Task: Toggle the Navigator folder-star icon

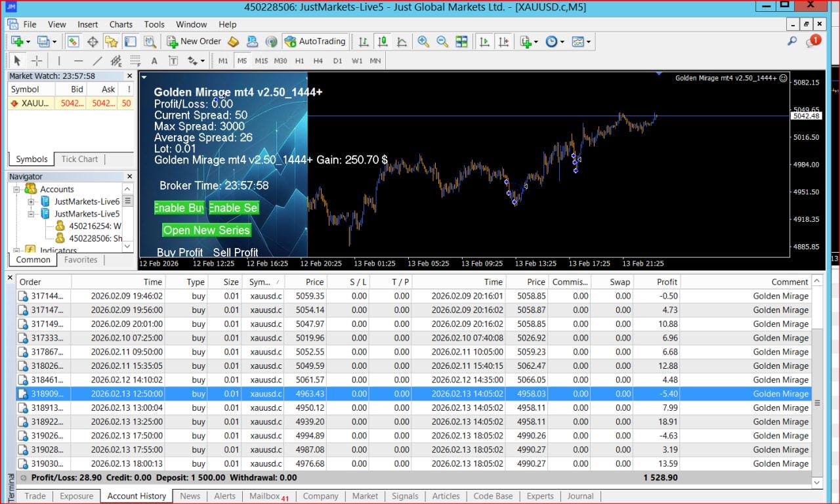Action: (x=112, y=41)
